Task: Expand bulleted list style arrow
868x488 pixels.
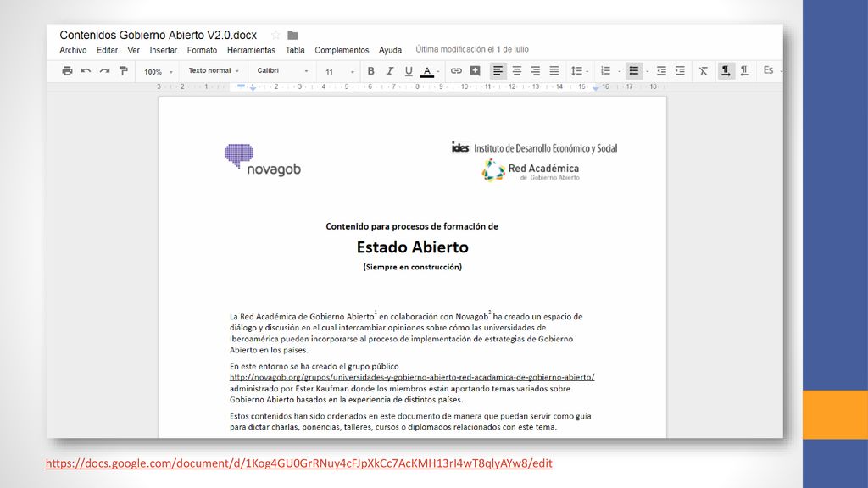Action: [647, 71]
